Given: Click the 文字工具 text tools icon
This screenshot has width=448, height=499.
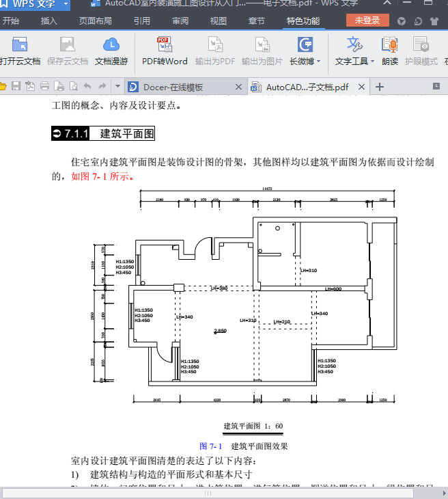Looking at the screenshot, I should [354, 44].
